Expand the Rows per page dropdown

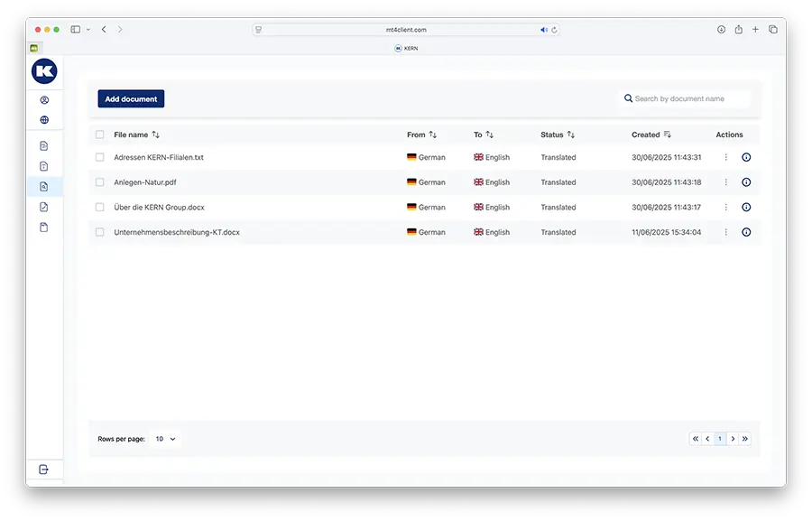coord(166,439)
